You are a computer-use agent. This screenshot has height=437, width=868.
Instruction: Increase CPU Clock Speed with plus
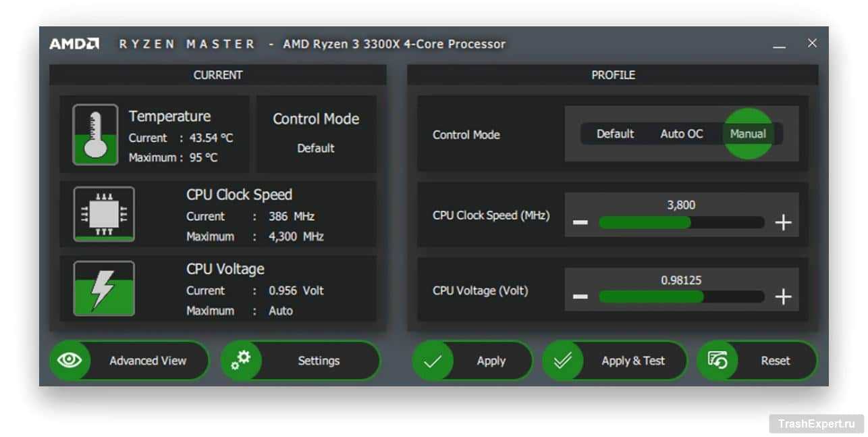click(x=782, y=223)
